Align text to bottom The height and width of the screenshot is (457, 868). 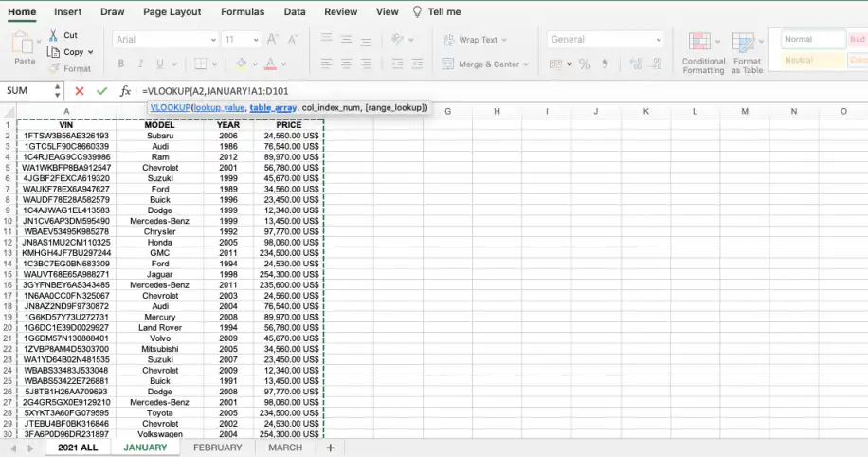coord(366,41)
